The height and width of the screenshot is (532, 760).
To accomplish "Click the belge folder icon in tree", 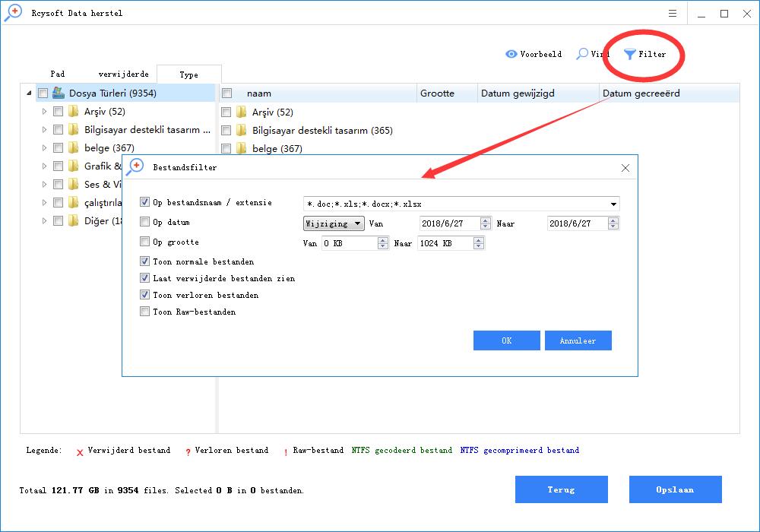I will pos(74,148).
